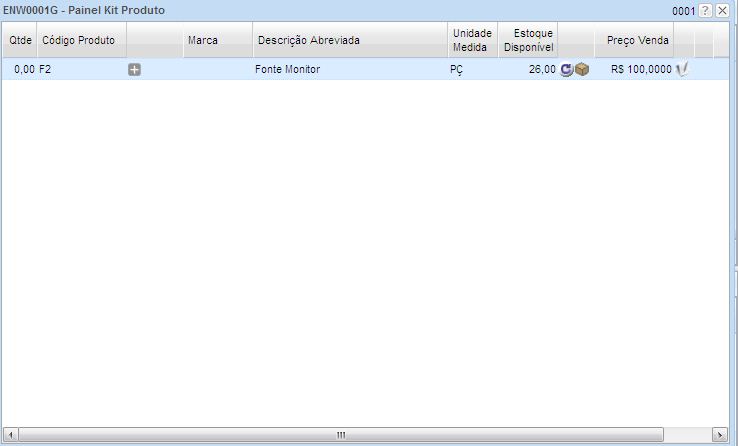
Task: Select the Qtde cell showing 0,00
Action: pos(20,69)
